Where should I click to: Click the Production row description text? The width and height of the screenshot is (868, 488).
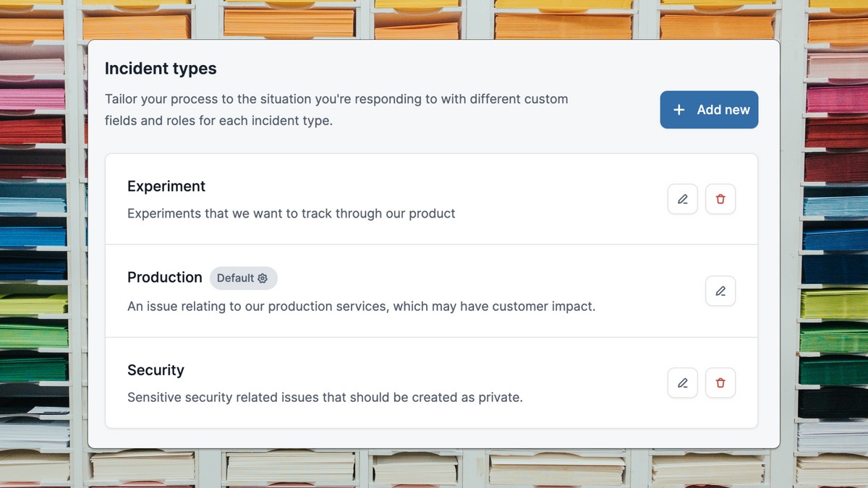click(361, 306)
